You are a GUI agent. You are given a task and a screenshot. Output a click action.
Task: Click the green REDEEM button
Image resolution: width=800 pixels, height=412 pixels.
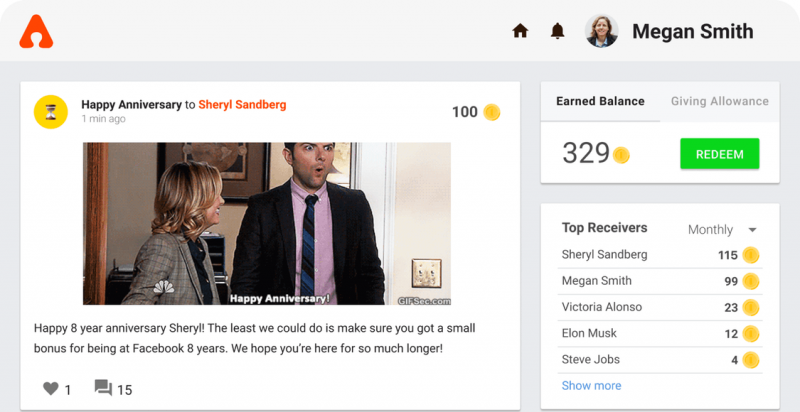719,153
